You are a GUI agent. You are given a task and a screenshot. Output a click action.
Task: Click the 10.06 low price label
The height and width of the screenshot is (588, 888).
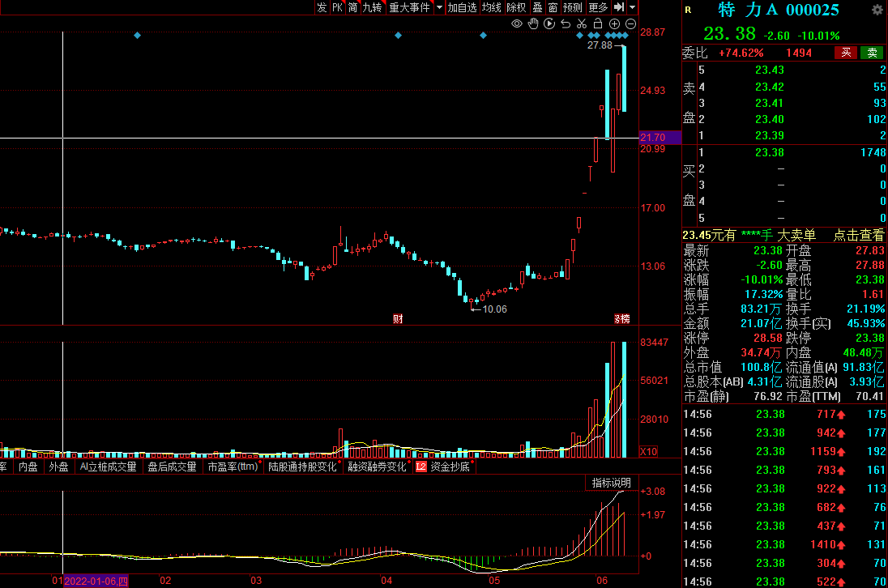coord(494,309)
